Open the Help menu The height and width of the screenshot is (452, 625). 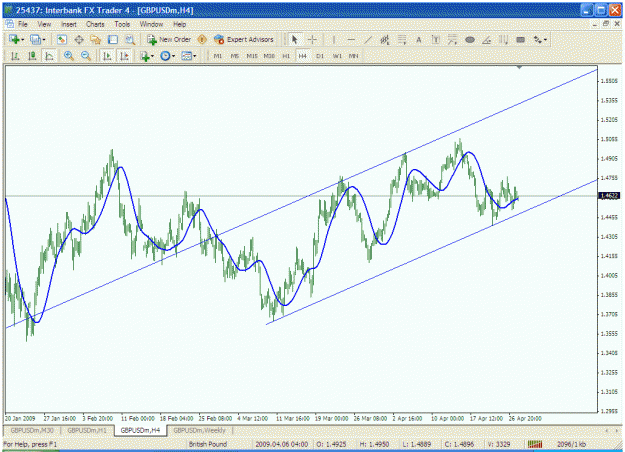pos(179,24)
